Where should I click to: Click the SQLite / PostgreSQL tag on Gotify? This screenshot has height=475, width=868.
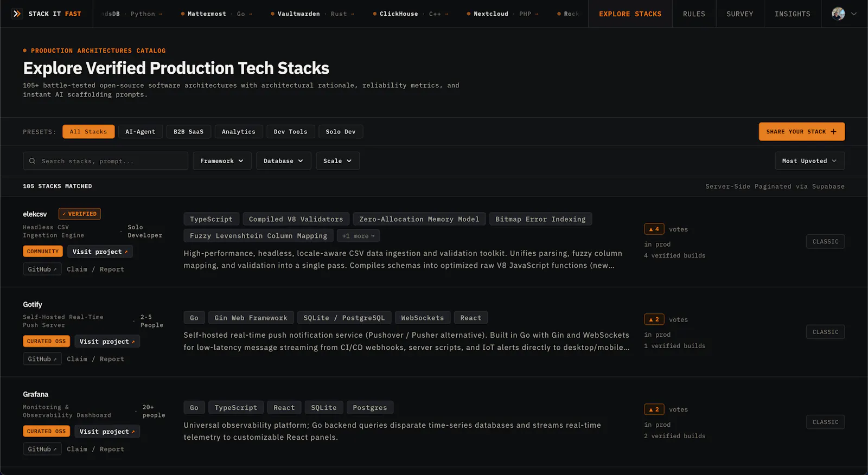(x=344, y=318)
